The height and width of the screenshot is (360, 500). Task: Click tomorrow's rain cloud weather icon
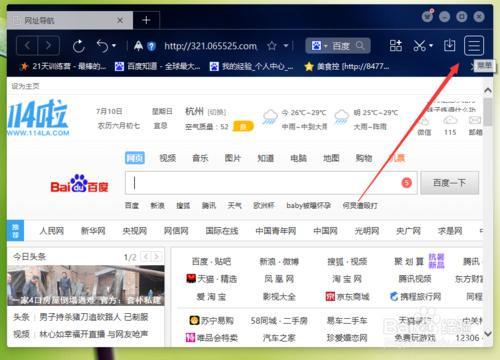click(x=341, y=117)
